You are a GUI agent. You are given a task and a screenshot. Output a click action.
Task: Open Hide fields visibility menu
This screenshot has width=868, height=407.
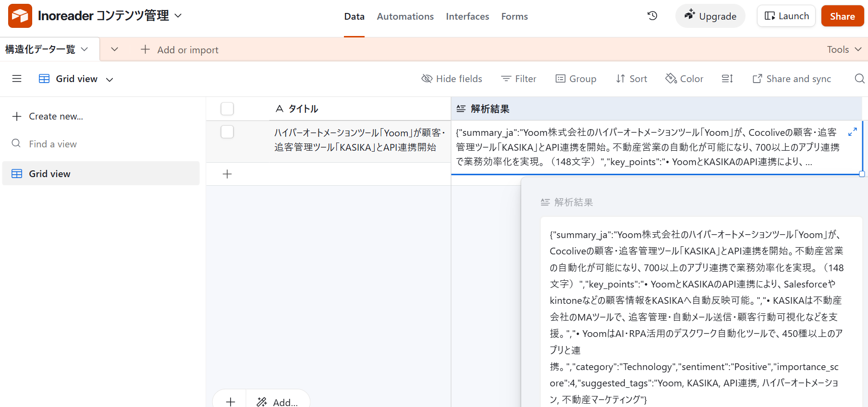452,79
